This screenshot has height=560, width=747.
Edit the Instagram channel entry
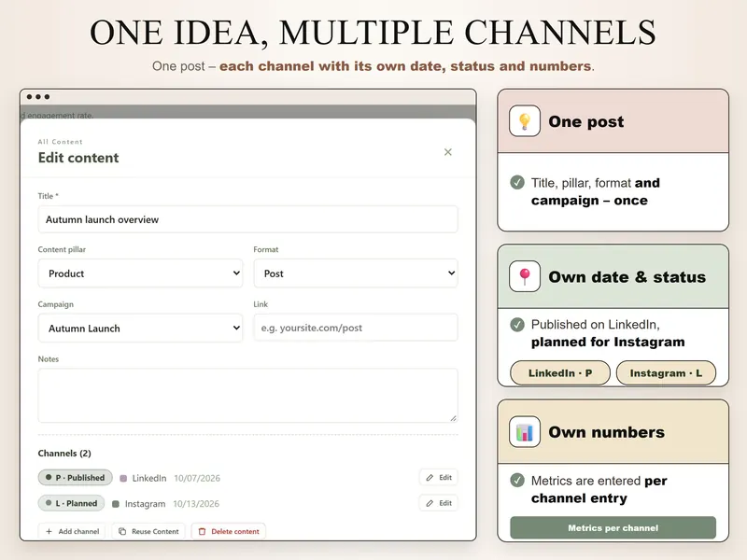[x=439, y=503]
